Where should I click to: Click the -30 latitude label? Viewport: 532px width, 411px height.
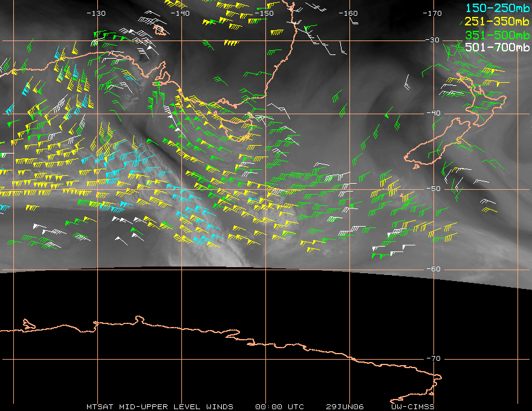coord(432,40)
